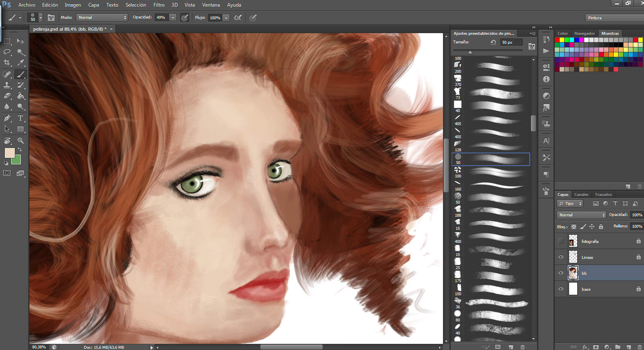Open the brush presets panel menu
644x350 pixels.
tap(533, 34)
